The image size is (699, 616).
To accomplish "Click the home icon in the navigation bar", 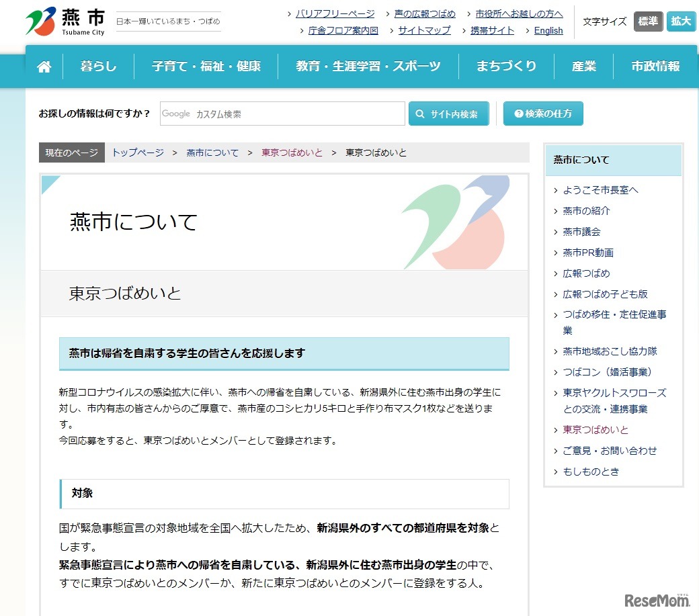I will coord(43,66).
